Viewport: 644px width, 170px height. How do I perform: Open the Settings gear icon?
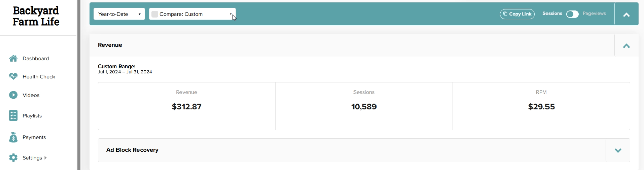tap(13, 157)
